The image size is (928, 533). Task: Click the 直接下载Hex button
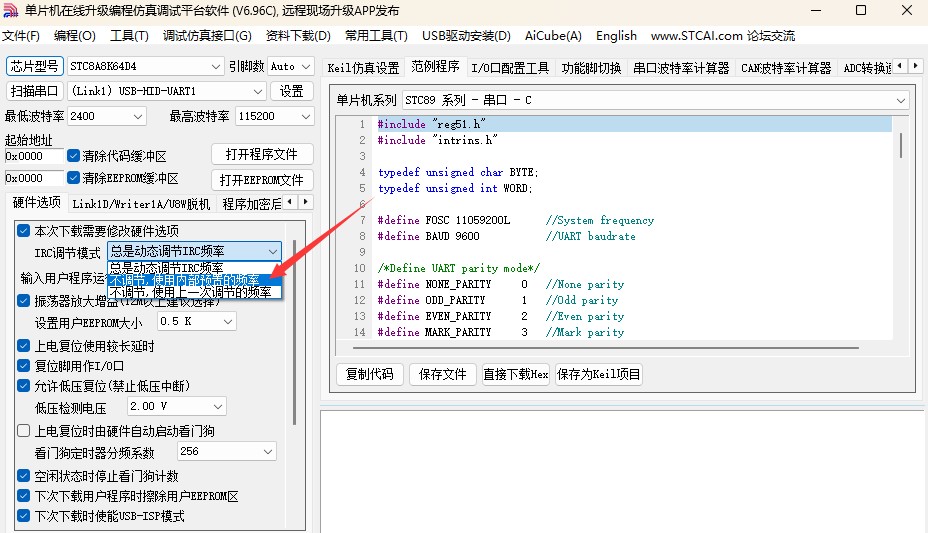coord(515,374)
